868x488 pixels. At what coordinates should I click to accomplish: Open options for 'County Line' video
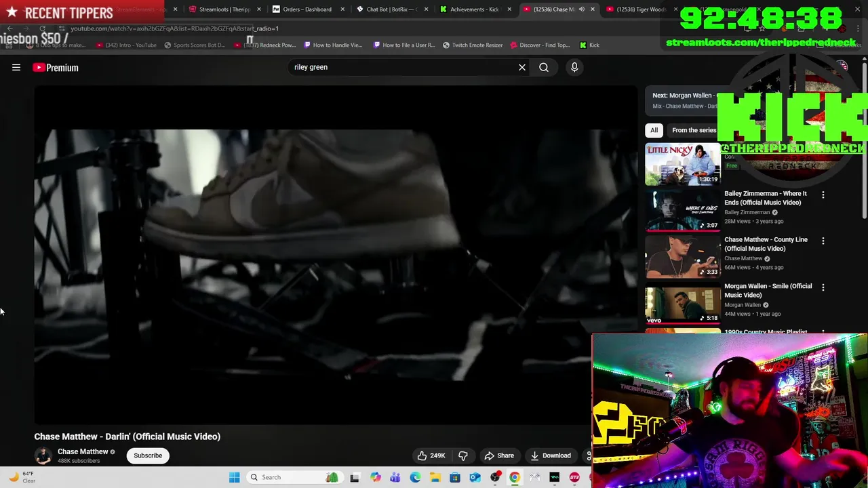pyautogui.click(x=823, y=241)
